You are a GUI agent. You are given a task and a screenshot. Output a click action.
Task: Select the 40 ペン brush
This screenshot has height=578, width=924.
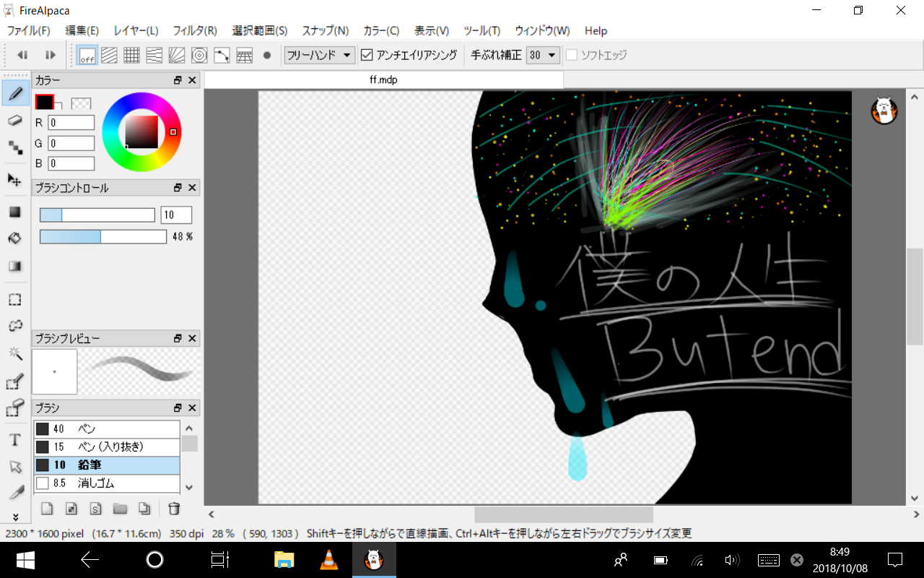(x=107, y=429)
